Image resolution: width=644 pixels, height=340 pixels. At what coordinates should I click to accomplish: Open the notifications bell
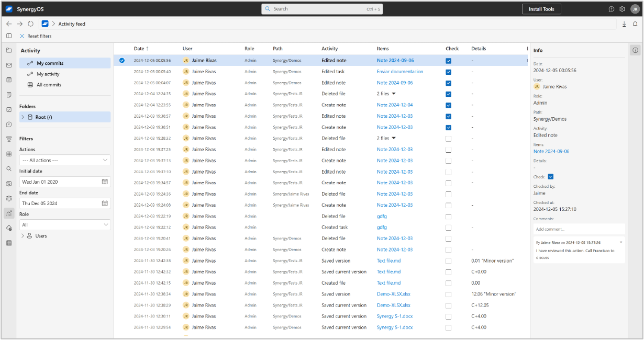[635, 24]
